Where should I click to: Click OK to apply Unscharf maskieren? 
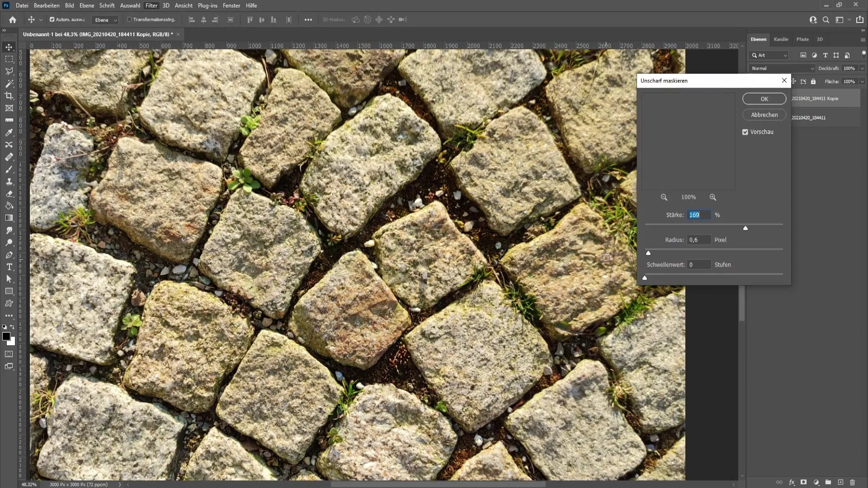pyautogui.click(x=764, y=99)
